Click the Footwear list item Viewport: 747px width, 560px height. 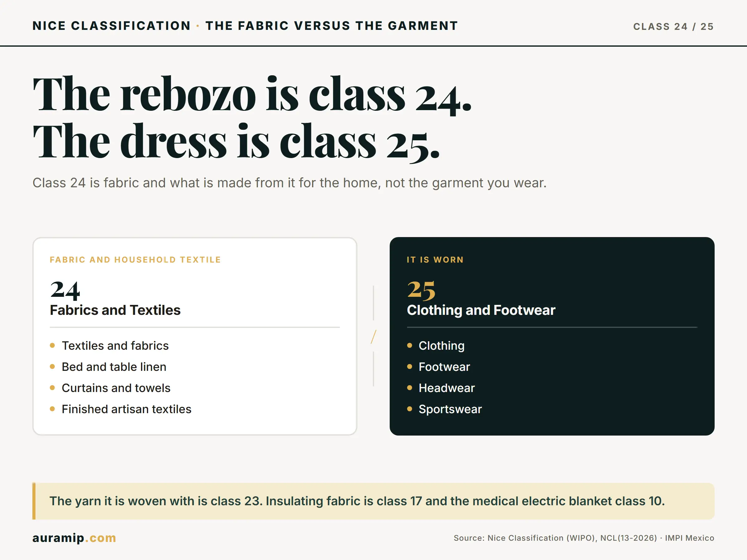pos(444,366)
